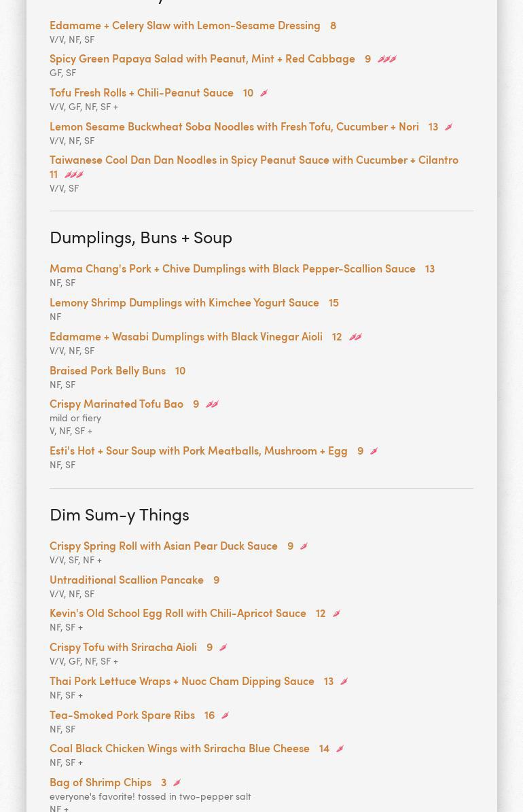Click the three-chili icon beside Green Papaya Salad
This screenshot has width=523, height=812.
pyautogui.click(x=387, y=59)
